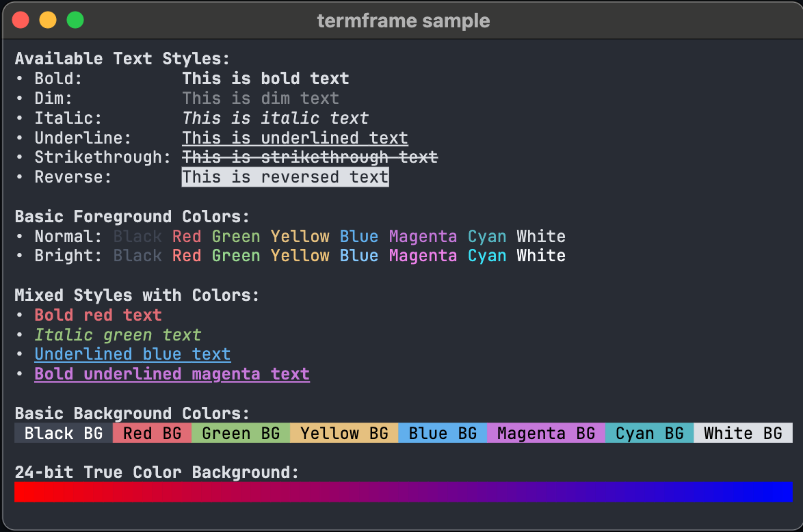Click 'Blue' in the Bright row

pos(359,256)
